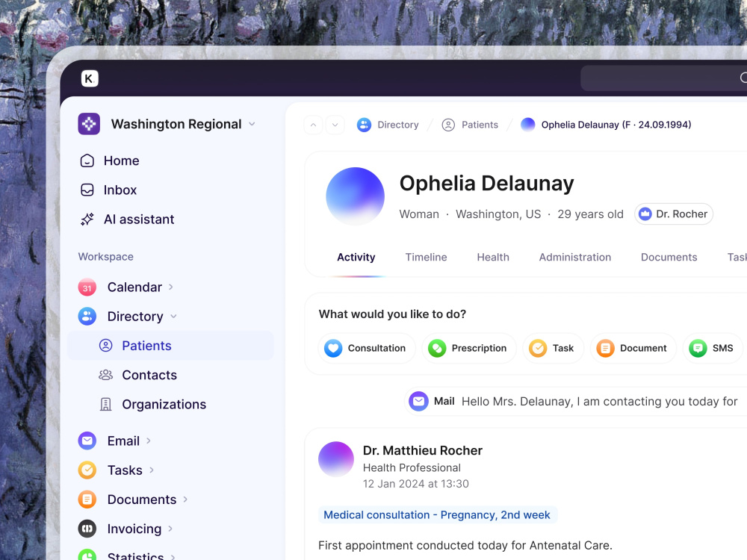Click the orange Documents icon in the sidebar
The image size is (747, 560).
pos(87,500)
